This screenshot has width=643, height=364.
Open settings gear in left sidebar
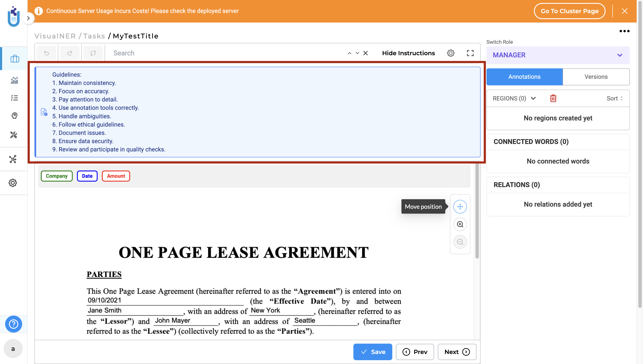click(x=13, y=183)
